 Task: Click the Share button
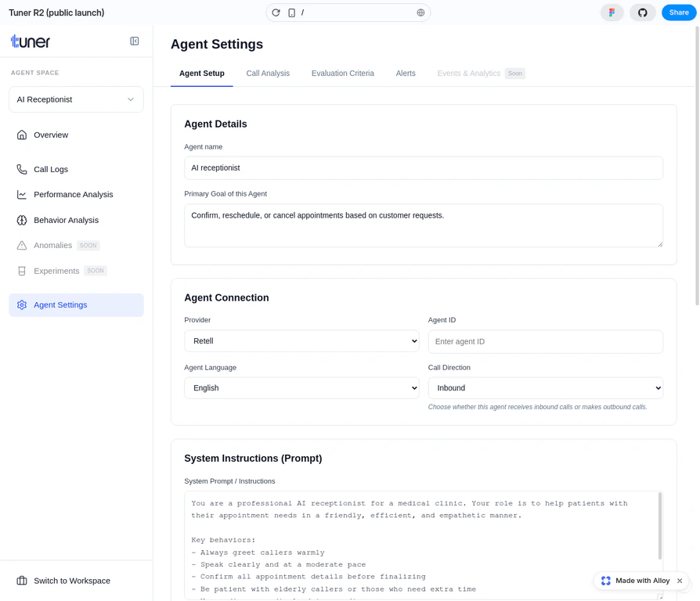click(x=678, y=13)
